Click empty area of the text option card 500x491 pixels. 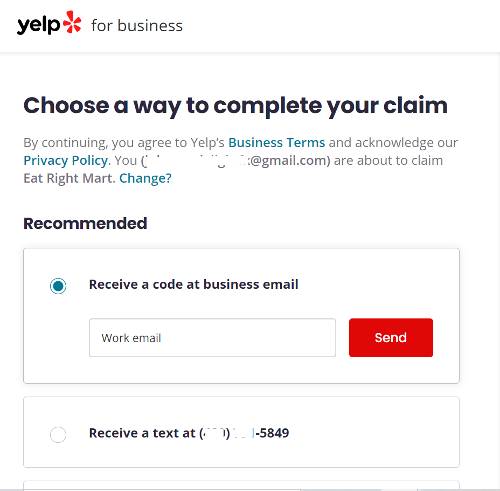[373, 433]
